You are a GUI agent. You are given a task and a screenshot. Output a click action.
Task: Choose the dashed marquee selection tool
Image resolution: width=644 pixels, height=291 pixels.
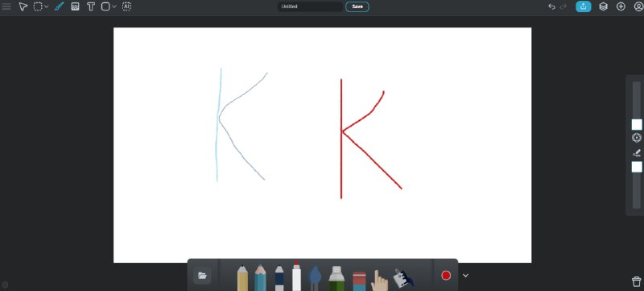tap(38, 6)
